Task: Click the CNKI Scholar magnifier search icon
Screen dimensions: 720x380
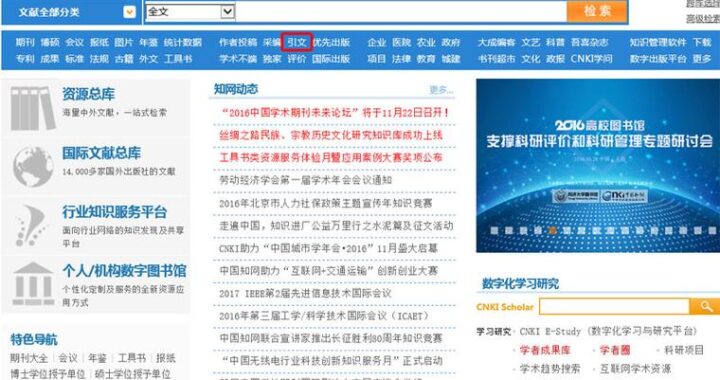Action: 706,306
